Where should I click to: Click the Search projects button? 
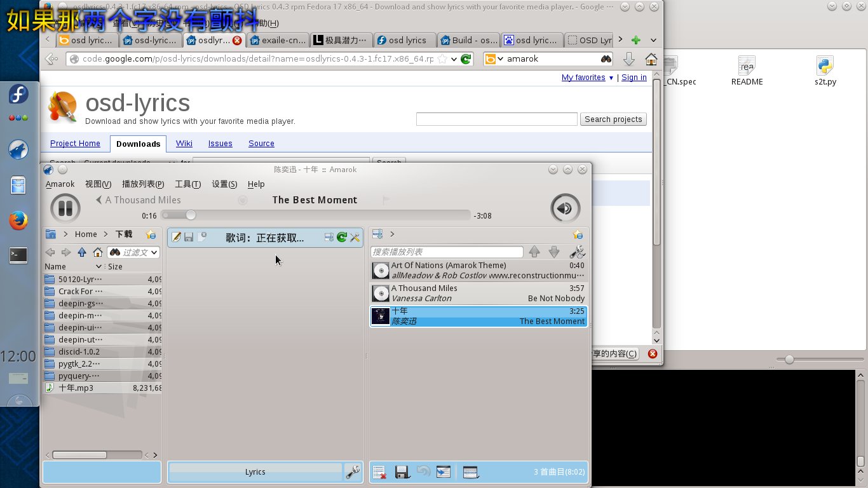[613, 119]
